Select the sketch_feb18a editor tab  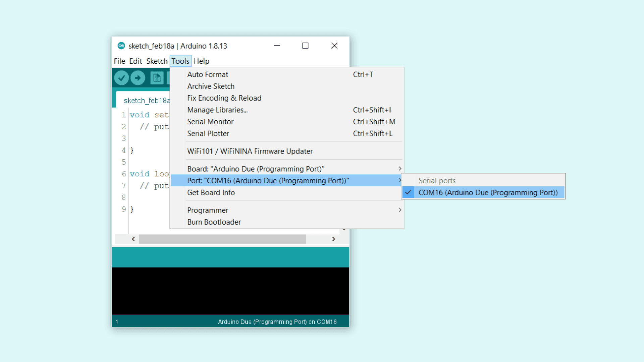point(146,101)
